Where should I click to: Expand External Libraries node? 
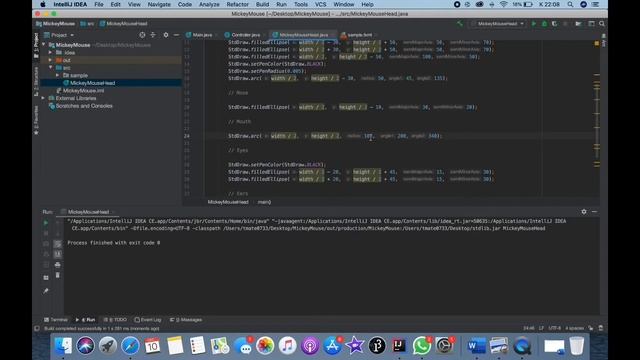44,98
